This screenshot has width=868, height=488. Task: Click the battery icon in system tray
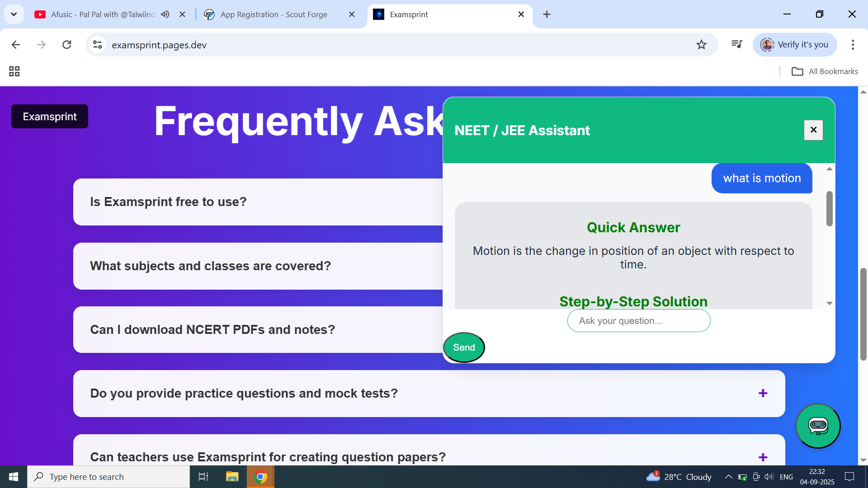pos(742,477)
